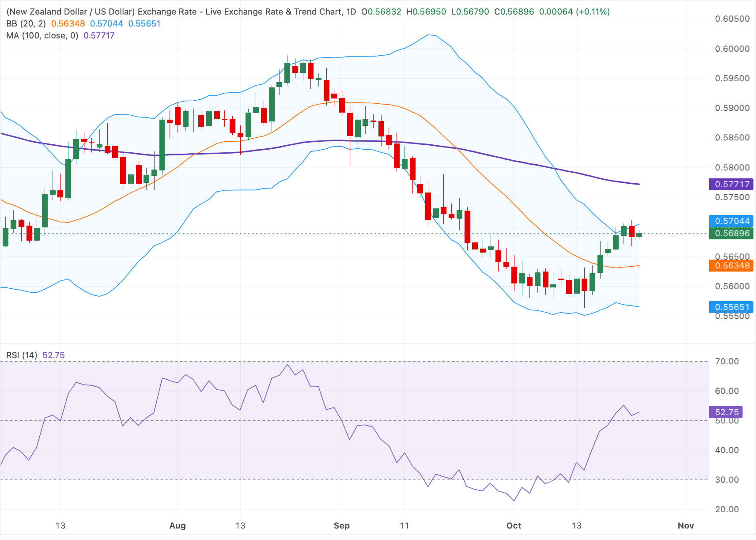Click the orange BB basis value 0.56348 in legend

point(68,23)
